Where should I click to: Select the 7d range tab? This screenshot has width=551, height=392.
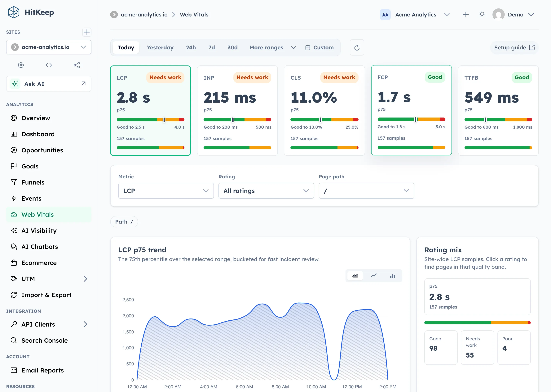point(212,47)
